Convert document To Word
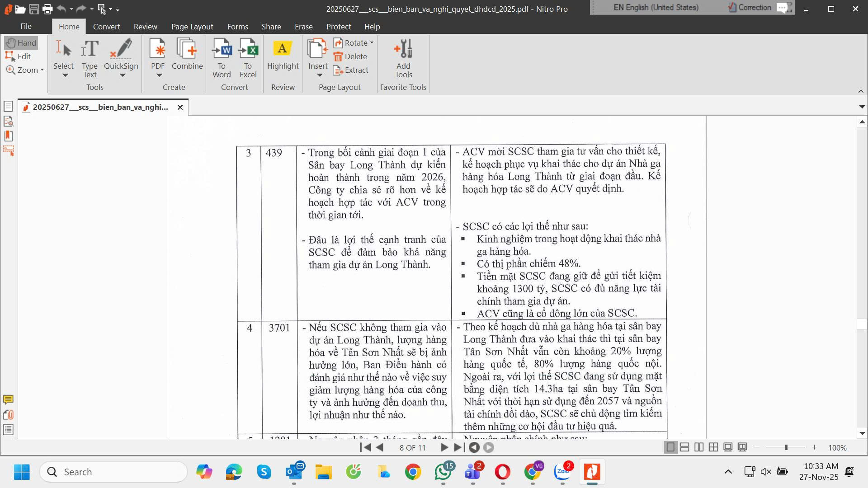The width and height of the screenshot is (868, 488). point(222,49)
